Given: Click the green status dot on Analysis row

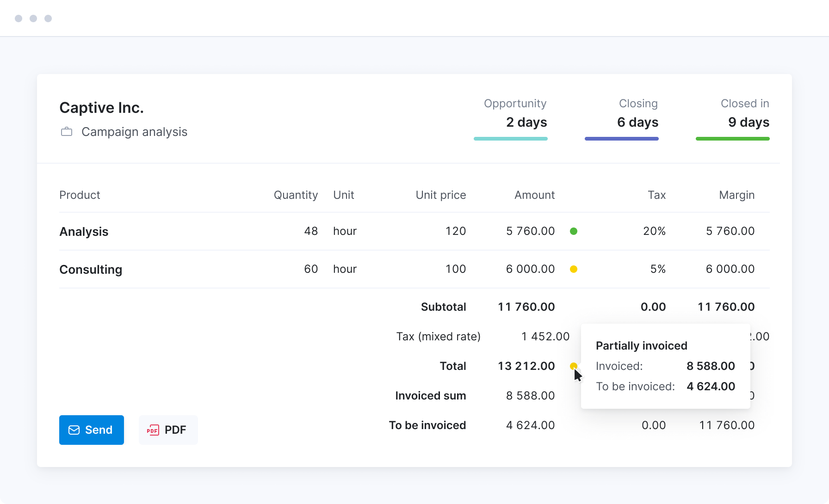Looking at the screenshot, I should tap(574, 231).
